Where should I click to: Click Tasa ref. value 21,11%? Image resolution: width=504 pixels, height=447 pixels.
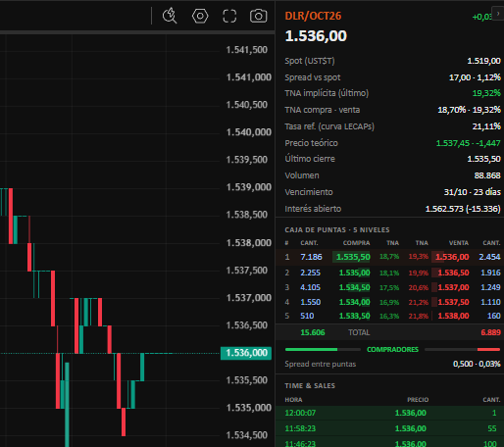pos(486,126)
